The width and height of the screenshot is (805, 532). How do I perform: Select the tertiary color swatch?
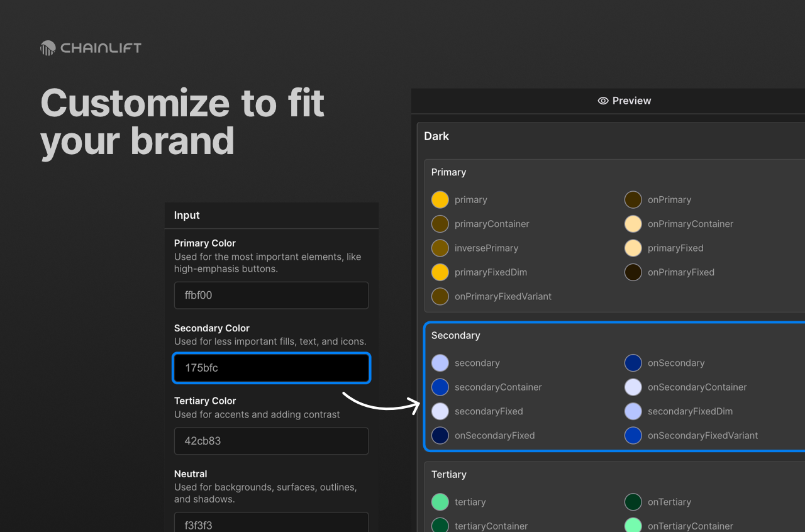tap(440, 502)
